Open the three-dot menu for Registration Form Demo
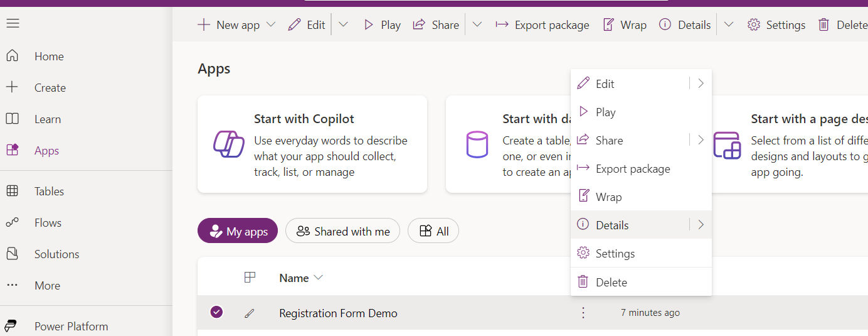Screen dimensions: 868x336 point(583,312)
